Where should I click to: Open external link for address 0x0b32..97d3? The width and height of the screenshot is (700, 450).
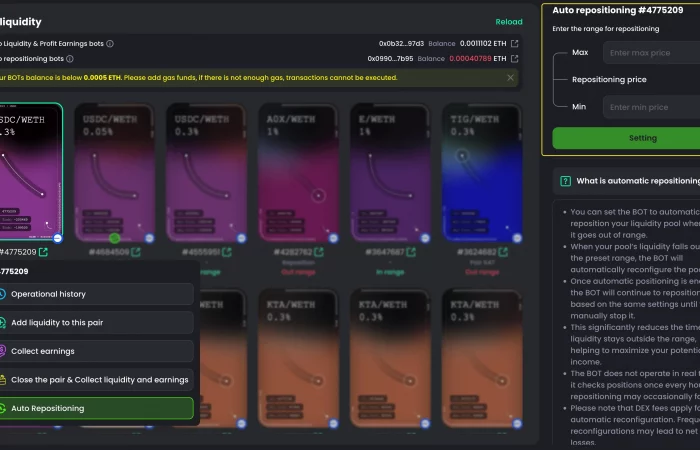tap(514, 44)
